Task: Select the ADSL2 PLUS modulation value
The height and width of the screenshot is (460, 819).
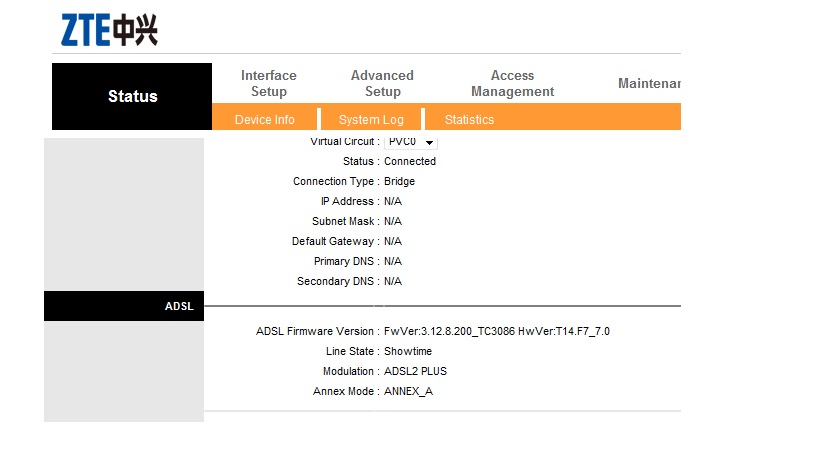Action: (x=415, y=371)
